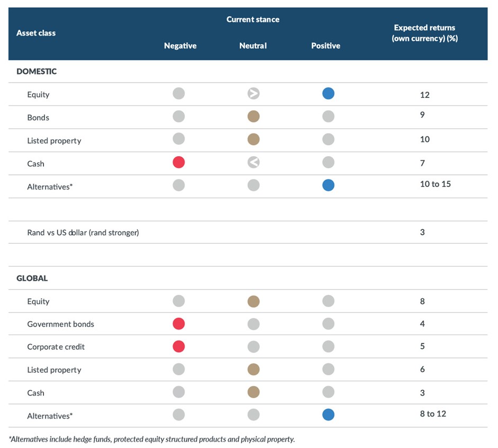The width and height of the screenshot is (498, 448).
Task: Pick the grey Positive dot for Global Cash
Action: click(x=328, y=392)
